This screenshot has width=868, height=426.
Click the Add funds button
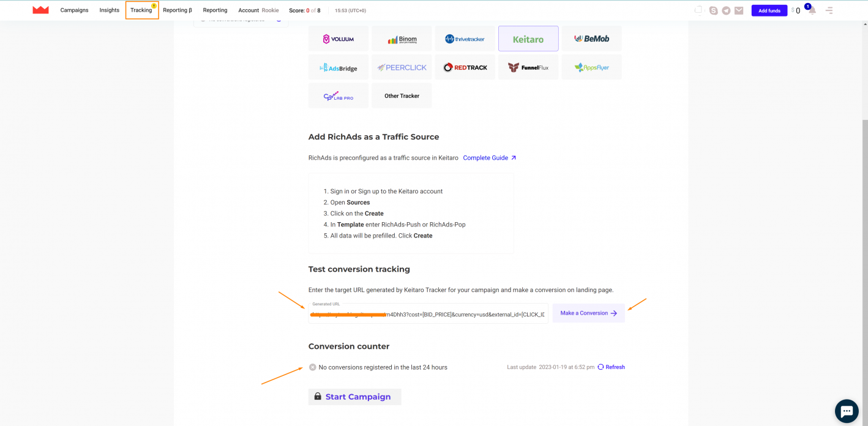(769, 10)
